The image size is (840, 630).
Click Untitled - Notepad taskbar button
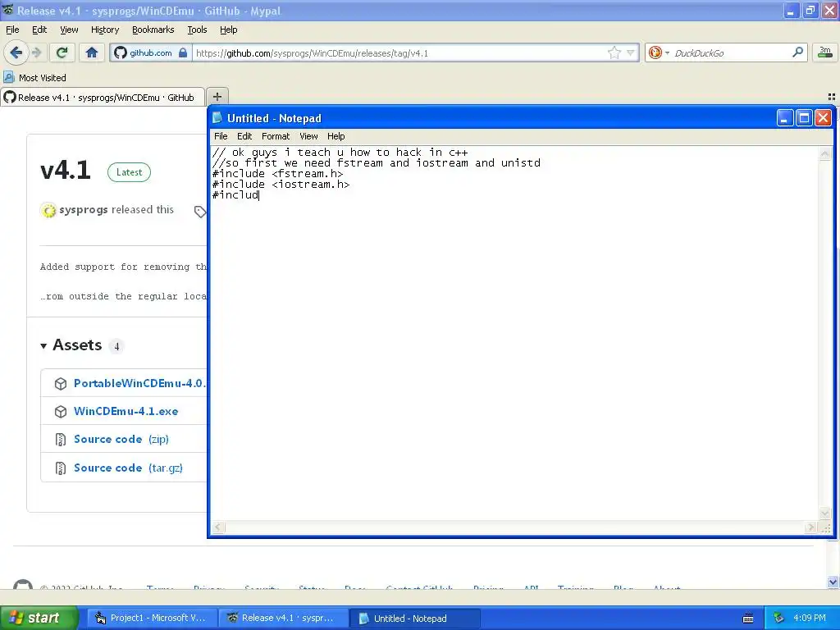click(414, 619)
